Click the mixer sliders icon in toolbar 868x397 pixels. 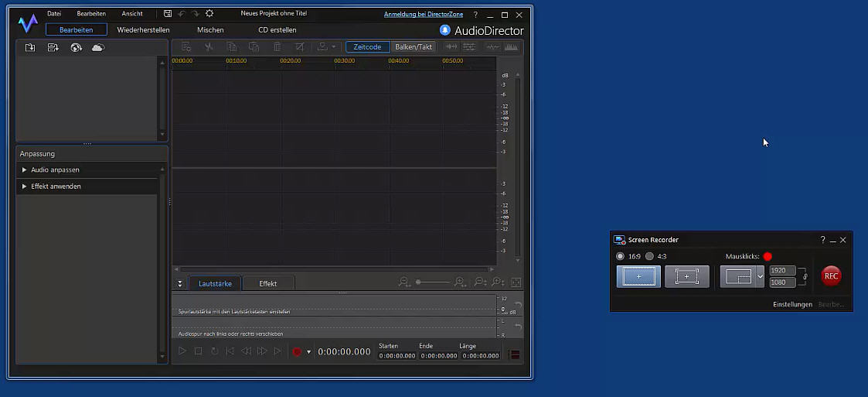(469, 47)
